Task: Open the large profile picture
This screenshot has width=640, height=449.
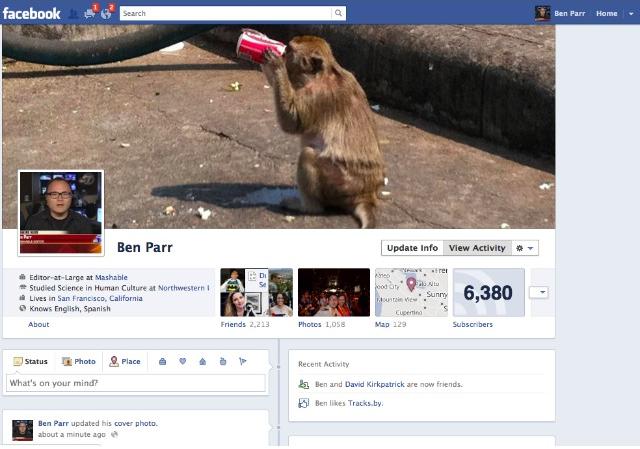Action: click(x=61, y=213)
